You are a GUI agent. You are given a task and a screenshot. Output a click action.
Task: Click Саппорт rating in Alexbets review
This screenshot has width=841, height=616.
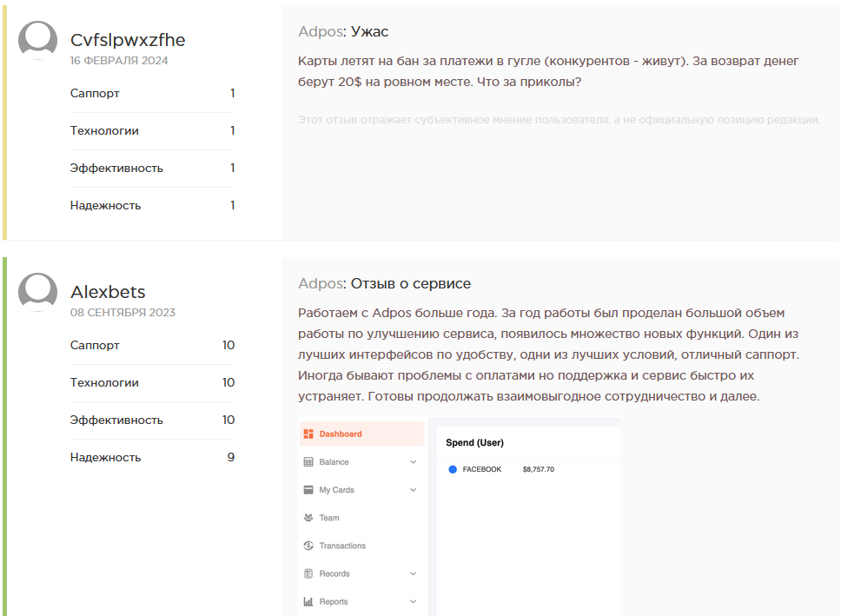tap(152, 346)
